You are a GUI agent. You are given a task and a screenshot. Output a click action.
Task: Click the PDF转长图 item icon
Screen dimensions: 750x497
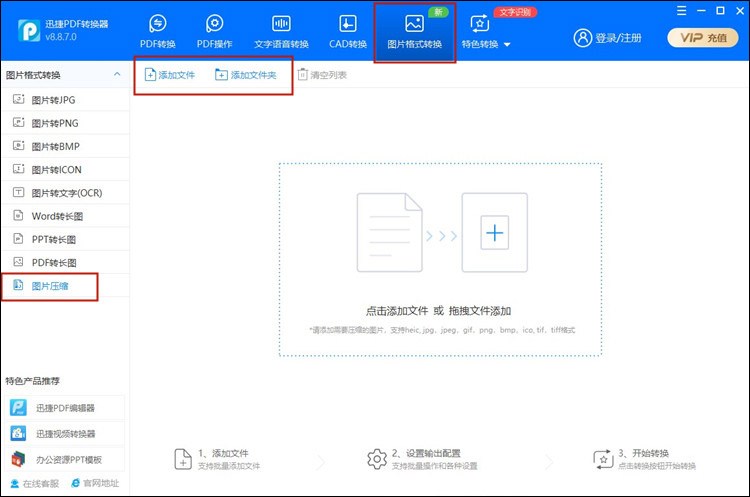tap(18, 262)
